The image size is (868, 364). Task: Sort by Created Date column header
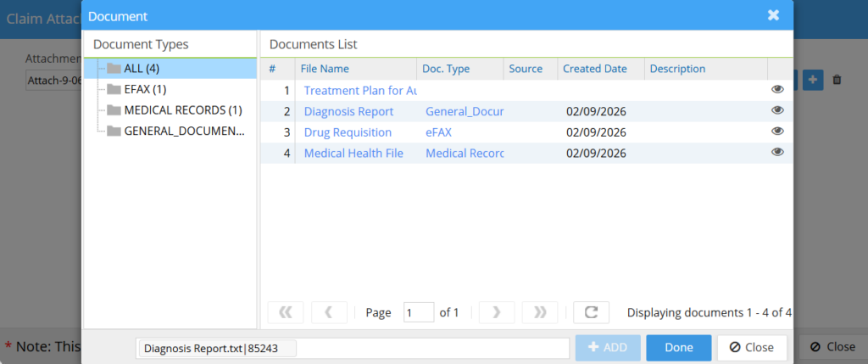pyautogui.click(x=595, y=69)
